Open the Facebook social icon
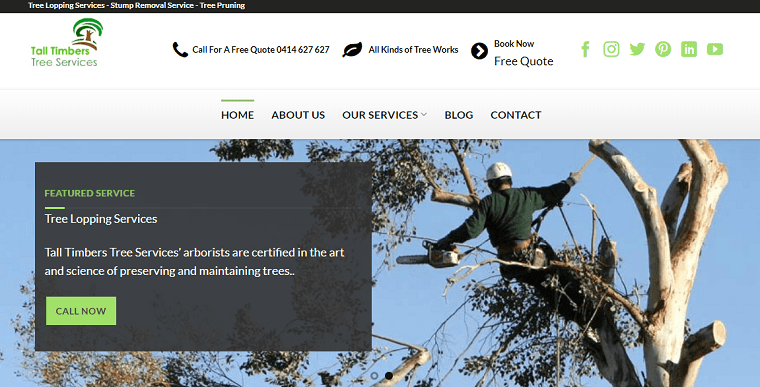Screen dimensions: 760x387 pyautogui.click(x=586, y=49)
